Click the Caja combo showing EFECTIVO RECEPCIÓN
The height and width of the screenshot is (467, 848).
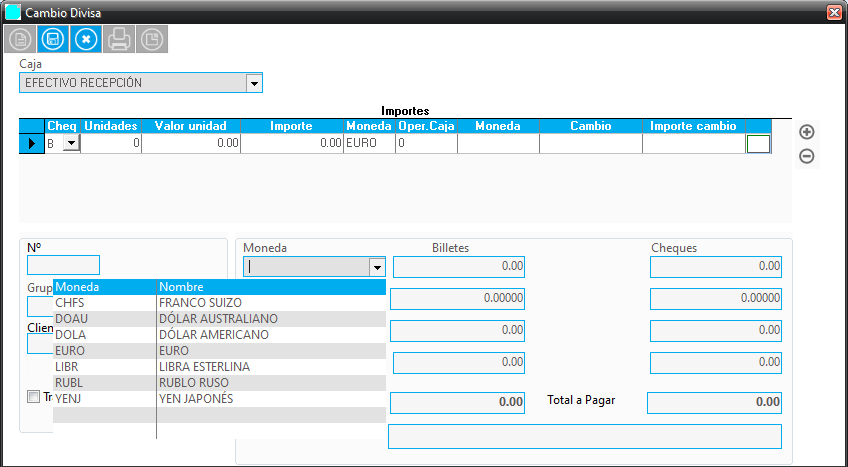pyautogui.click(x=141, y=83)
